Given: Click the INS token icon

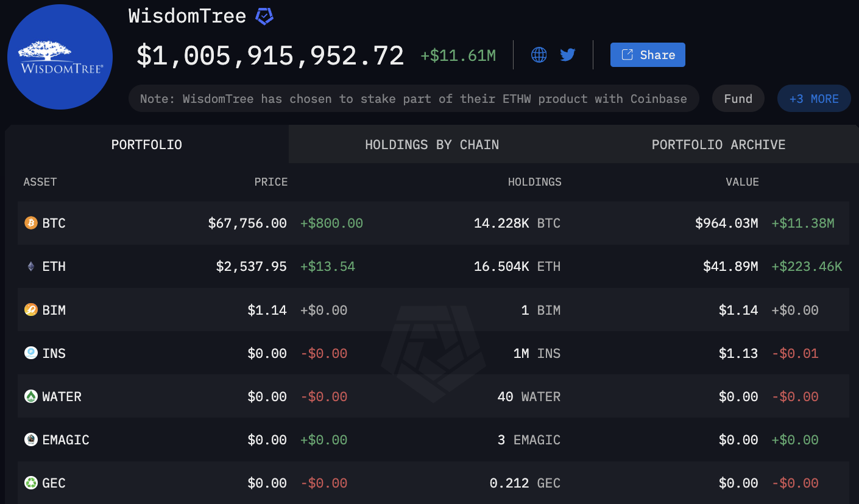Looking at the screenshot, I should tap(31, 353).
